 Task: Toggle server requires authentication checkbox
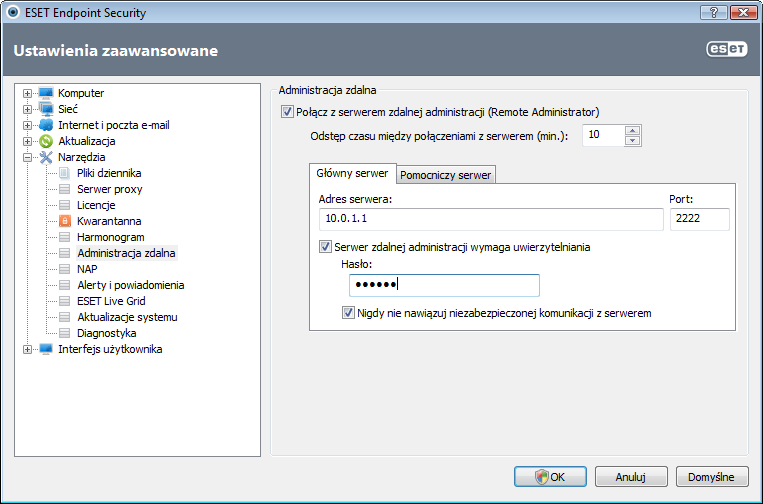tap(325, 247)
